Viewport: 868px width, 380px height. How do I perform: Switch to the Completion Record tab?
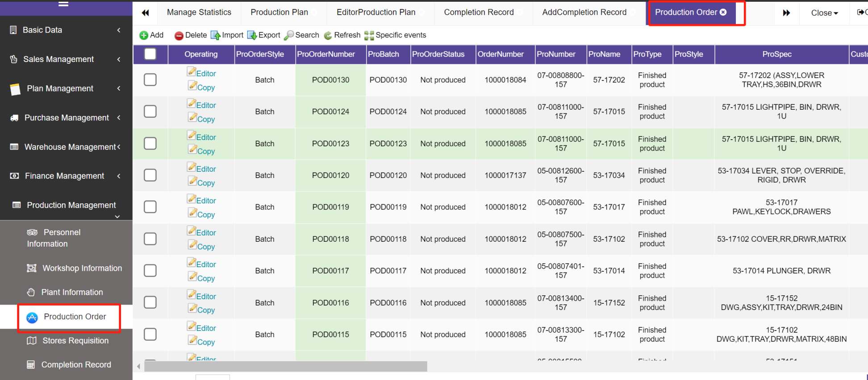point(479,12)
